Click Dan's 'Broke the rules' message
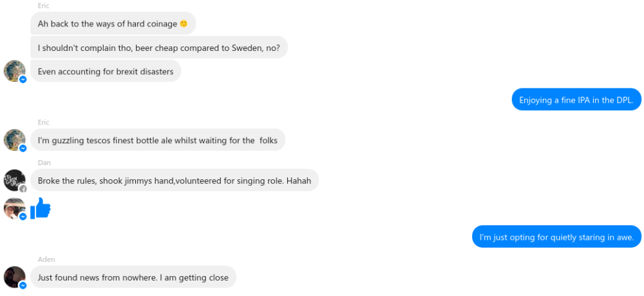The image size is (644, 296). click(174, 181)
